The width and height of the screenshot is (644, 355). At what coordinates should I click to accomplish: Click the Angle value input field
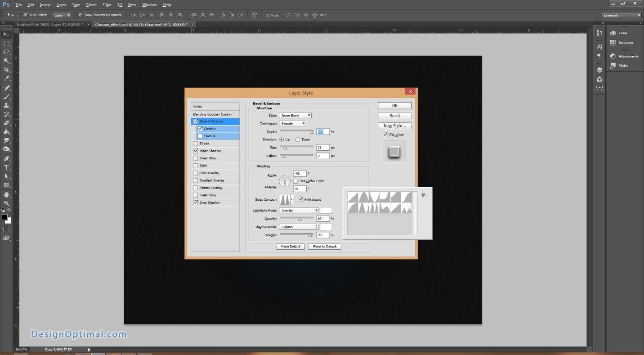point(300,174)
